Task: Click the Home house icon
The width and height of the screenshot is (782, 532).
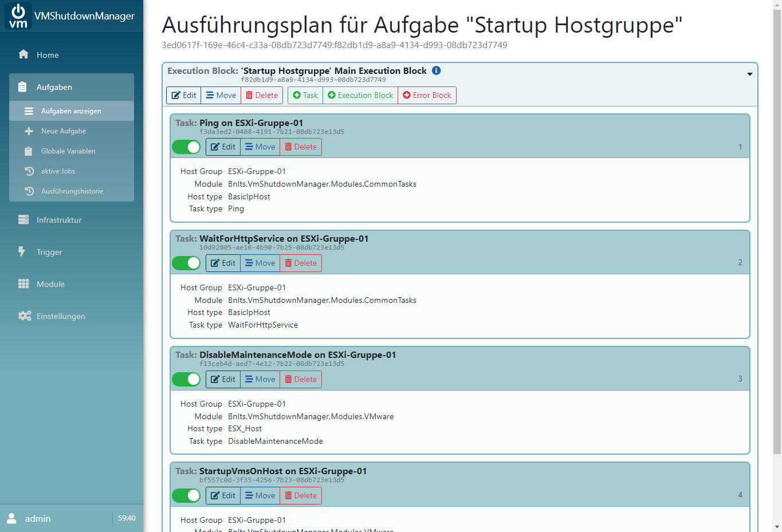Action: tap(23, 54)
